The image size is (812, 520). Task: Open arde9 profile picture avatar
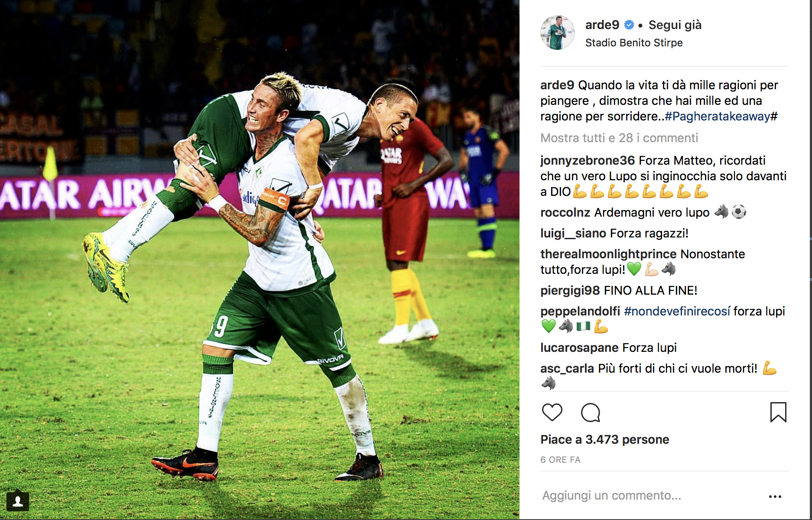[557, 33]
